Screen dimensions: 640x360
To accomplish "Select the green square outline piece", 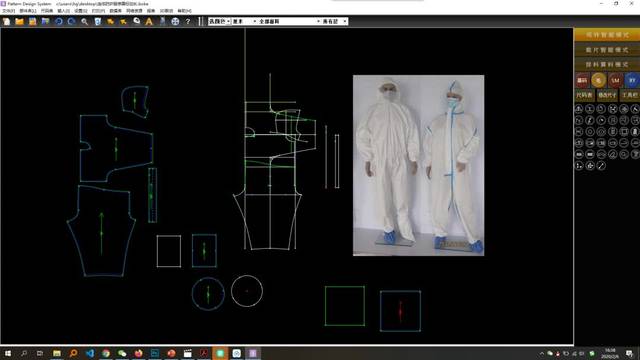I will tap(345, 306).
